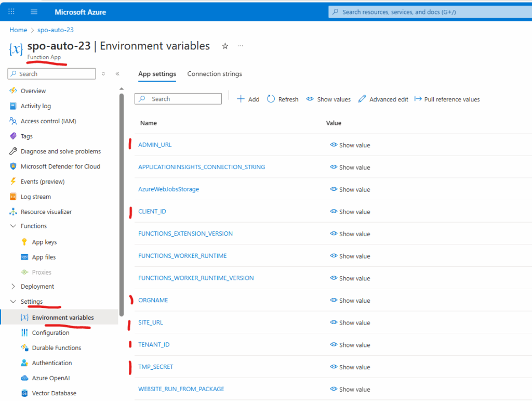Collapse the Settings section chevron
The width and height of the screenshot is (532, 401).
point(13,301)
